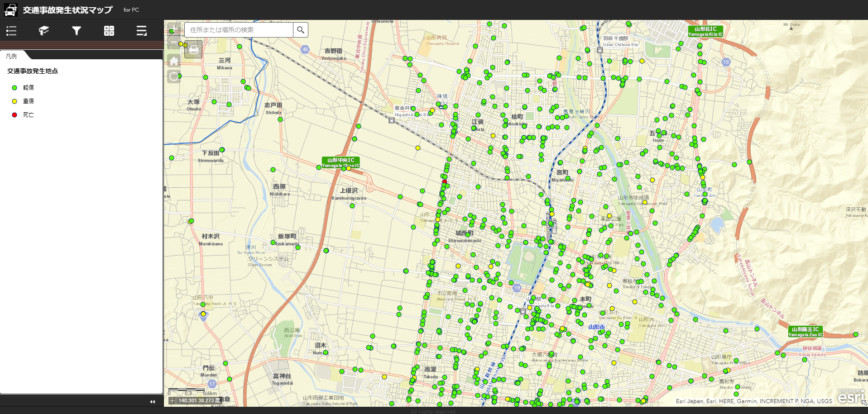Click the address search input field
Screen dimensions: 868x414
[239, 30]
